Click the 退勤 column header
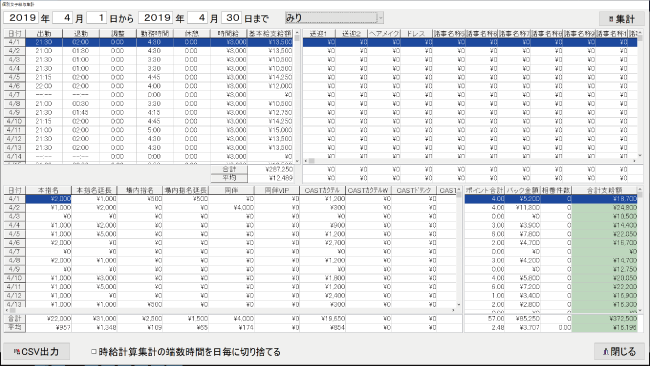650x366 pixels. tap(81, 33)
